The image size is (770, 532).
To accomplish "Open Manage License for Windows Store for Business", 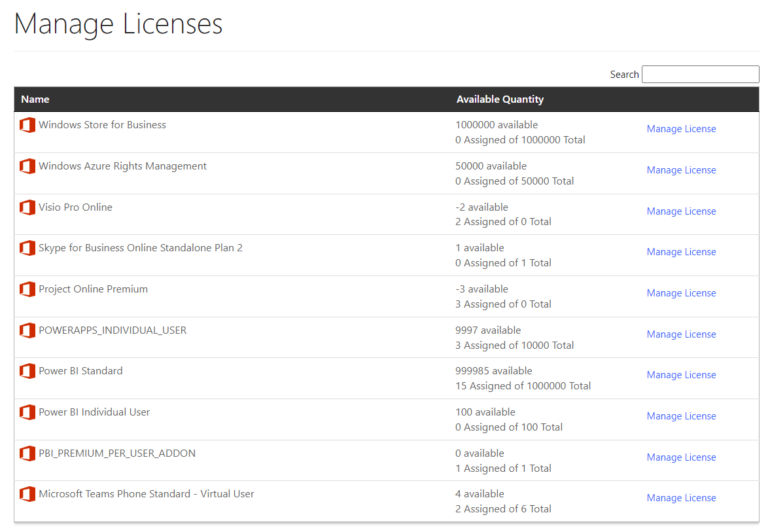I will tap(681, 129).
